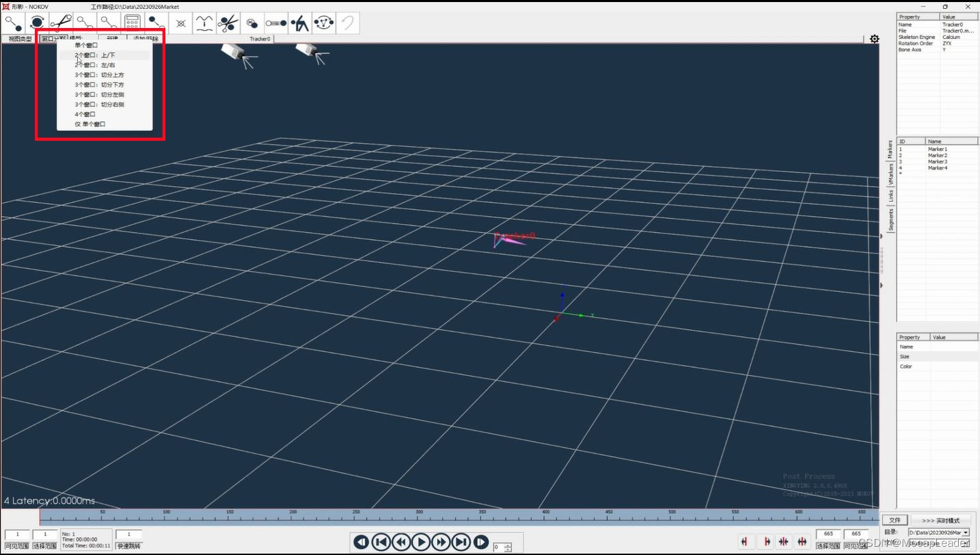The image size is (980, 555).
Task: Click the rotating sphere toolbar icon
Action: pos(37,23)
